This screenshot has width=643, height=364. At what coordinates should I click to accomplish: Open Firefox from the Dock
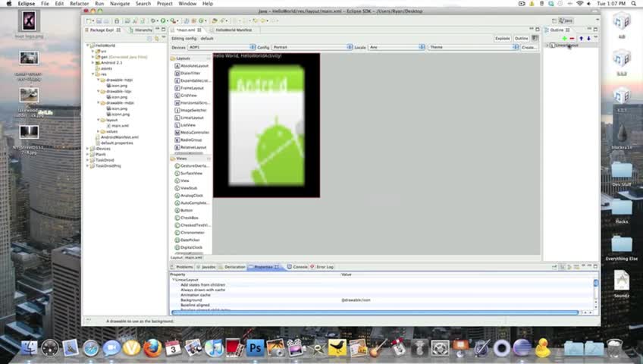(152, 348)
